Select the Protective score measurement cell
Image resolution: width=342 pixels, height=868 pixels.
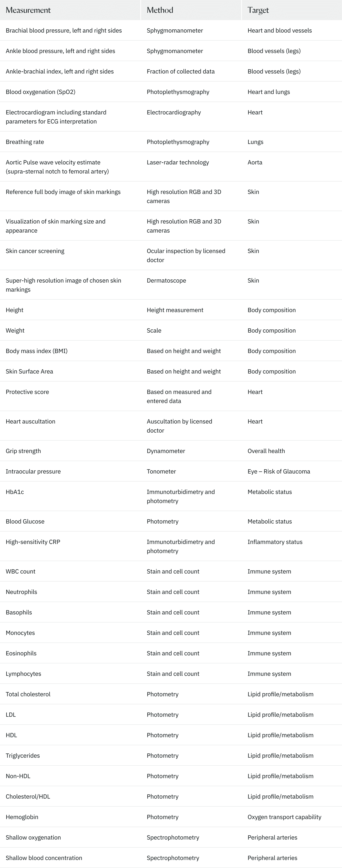[x=27, y=392]
